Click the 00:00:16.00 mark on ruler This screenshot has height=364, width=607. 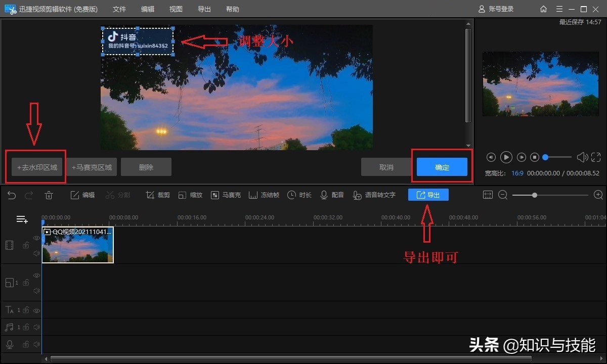pos(192,217)
